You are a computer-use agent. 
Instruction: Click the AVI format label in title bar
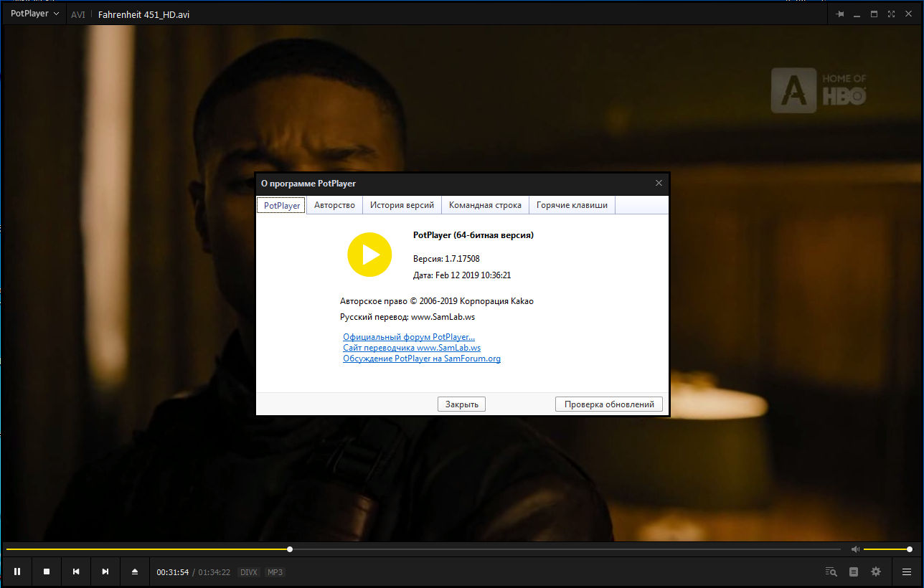tap(78, 14)
